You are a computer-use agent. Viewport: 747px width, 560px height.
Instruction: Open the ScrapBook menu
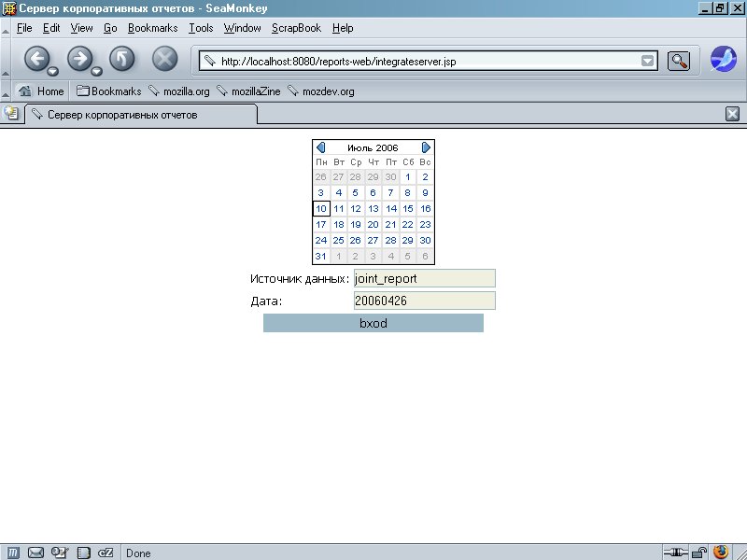pyautogui.click(x=296, y=28)
